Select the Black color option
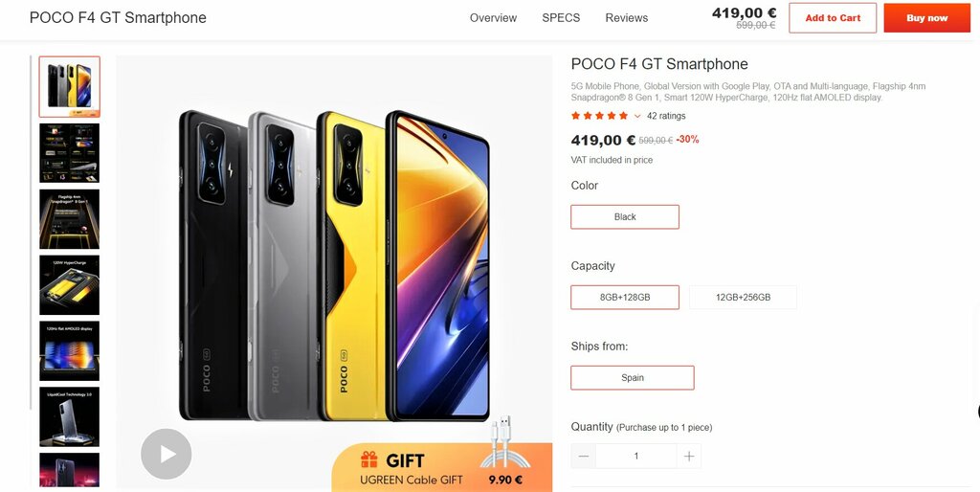 [x=625, y=217]
